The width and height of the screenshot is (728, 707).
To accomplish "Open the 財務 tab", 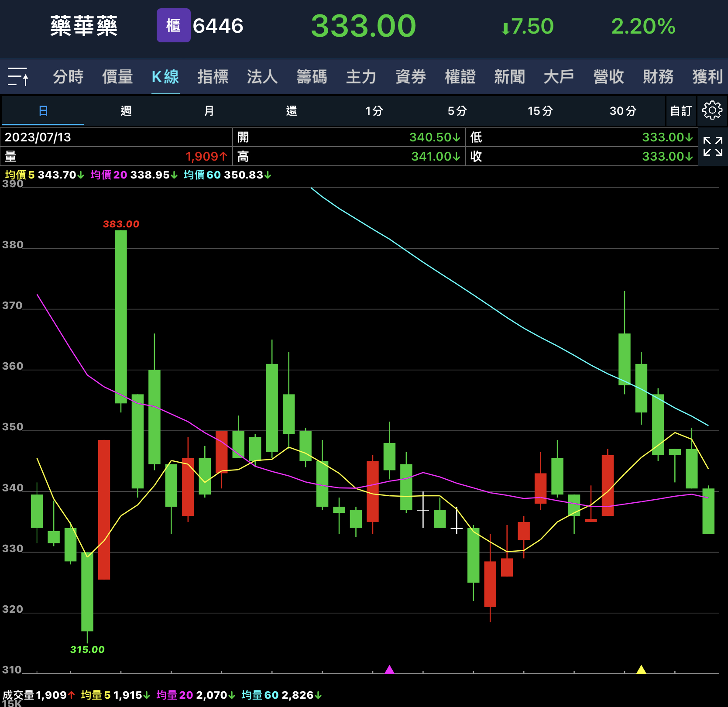I will click(x=658, y=77).
